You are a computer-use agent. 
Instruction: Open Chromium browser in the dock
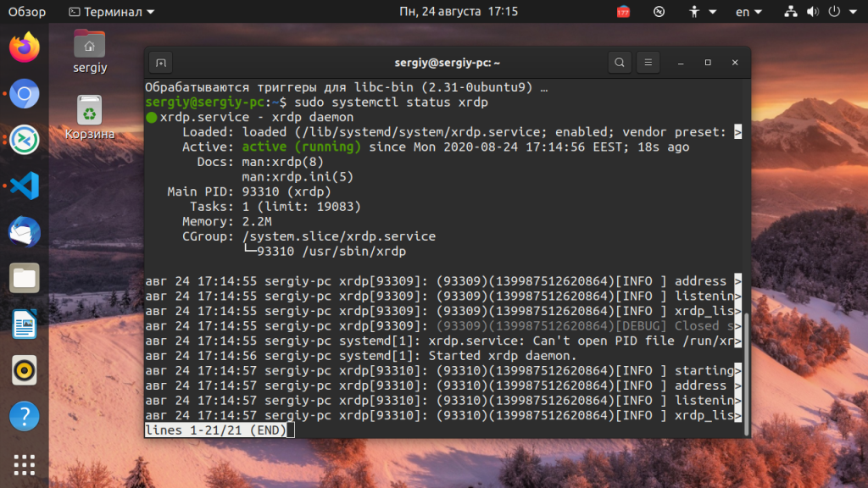25,93
